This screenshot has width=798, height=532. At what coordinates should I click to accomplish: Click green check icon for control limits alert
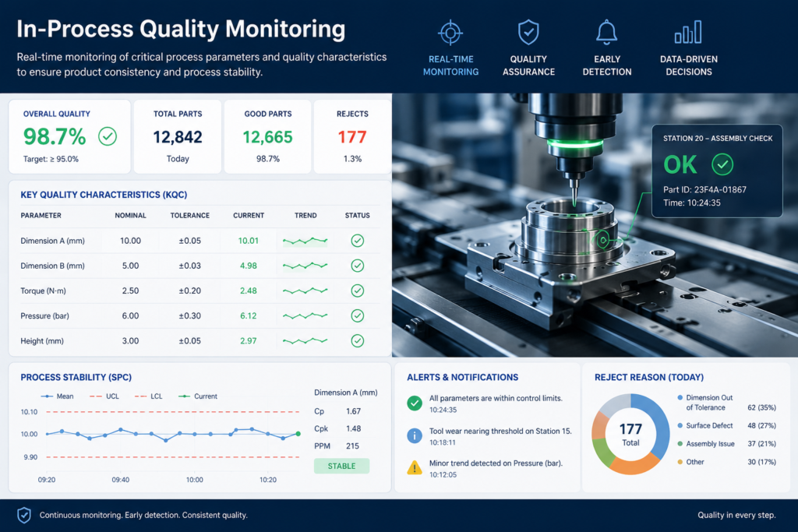(x=415, y=403)
